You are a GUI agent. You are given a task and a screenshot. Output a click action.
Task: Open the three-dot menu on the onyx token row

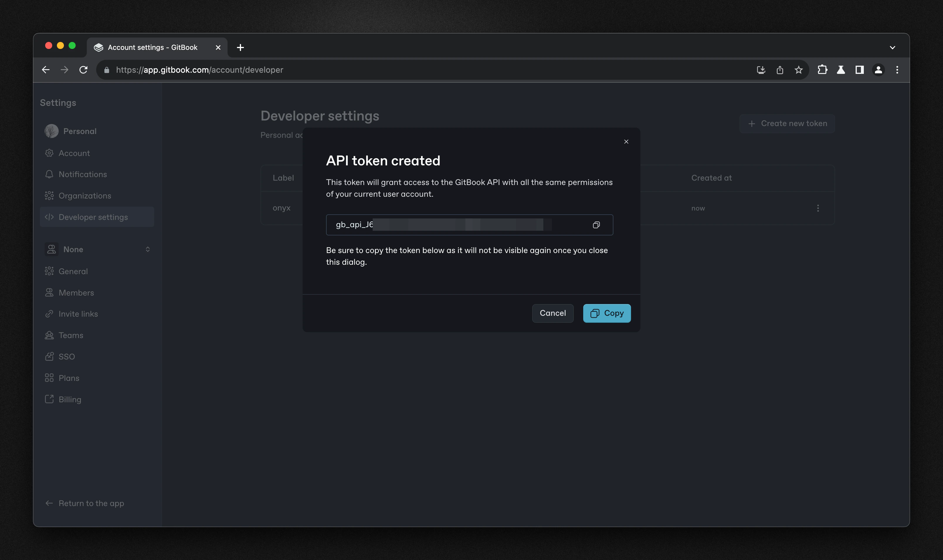click(818, 208)
